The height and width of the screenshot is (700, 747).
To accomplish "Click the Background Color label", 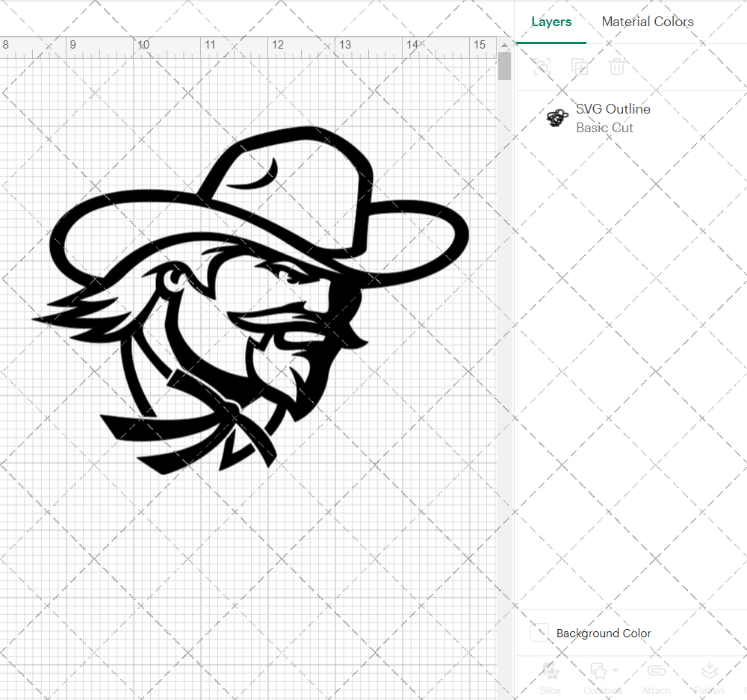I will click(x=604, y=634).
